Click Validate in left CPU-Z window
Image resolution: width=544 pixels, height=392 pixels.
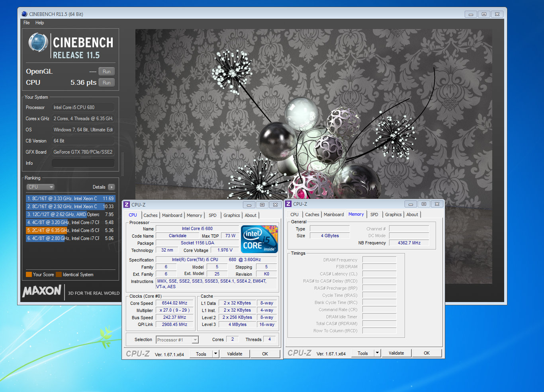[x=235, y=354]
